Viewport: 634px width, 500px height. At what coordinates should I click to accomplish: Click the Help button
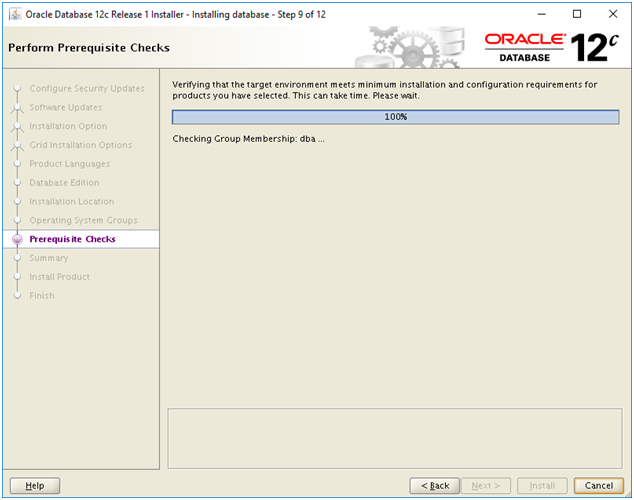(x=35, y=485)
